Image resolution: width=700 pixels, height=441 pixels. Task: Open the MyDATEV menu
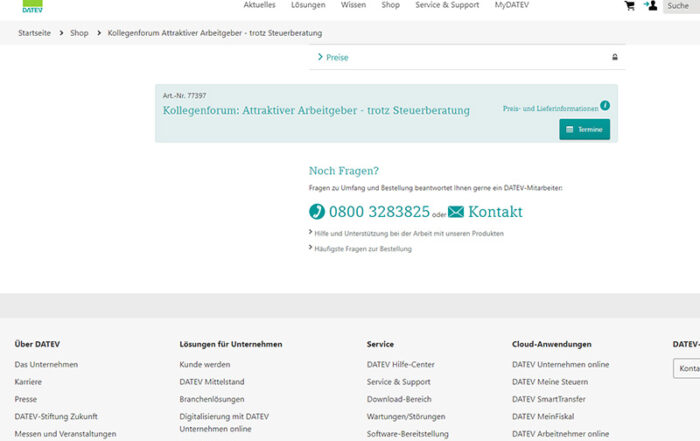click(512, 5)
